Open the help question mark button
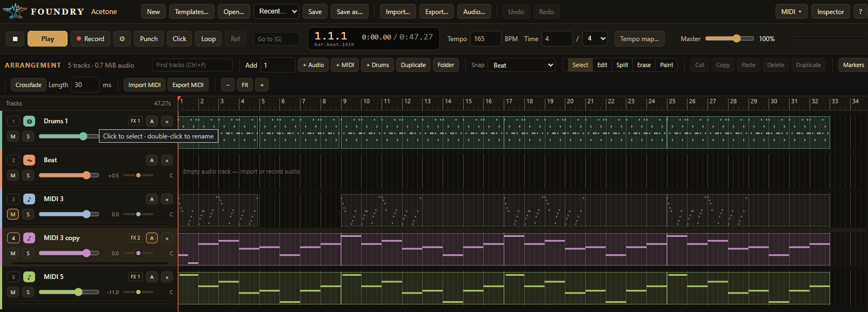The height and width of the screenshot is (312, 868). tap(860, 12)
